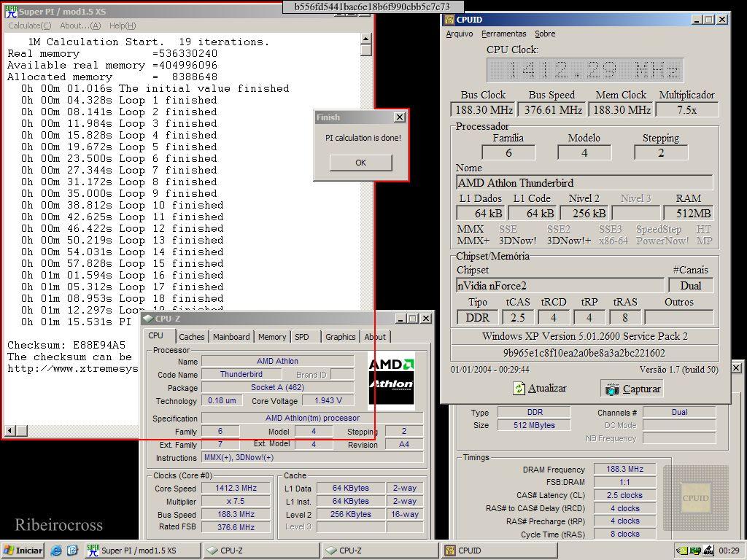This screenshot has height=560, width=747.
Task: Click the system tray clock 00:29
Action: click(729, 551)
